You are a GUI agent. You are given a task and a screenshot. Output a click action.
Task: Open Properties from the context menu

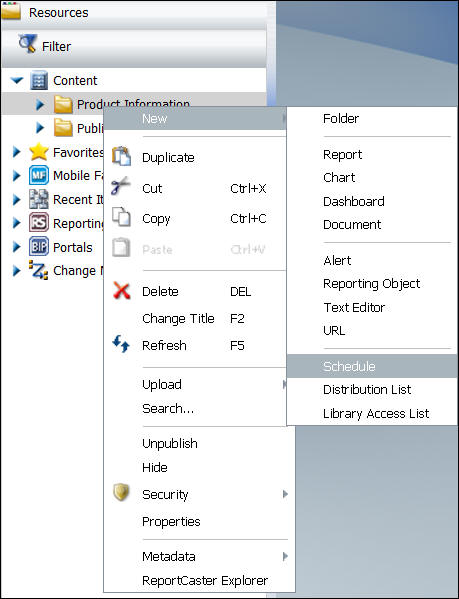click(x=171, y=521)
